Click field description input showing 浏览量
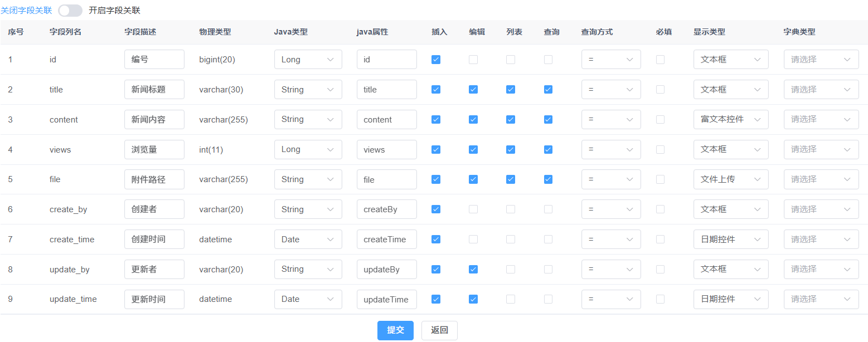Screen dimensions: 868x342 [x=154, y=149]
